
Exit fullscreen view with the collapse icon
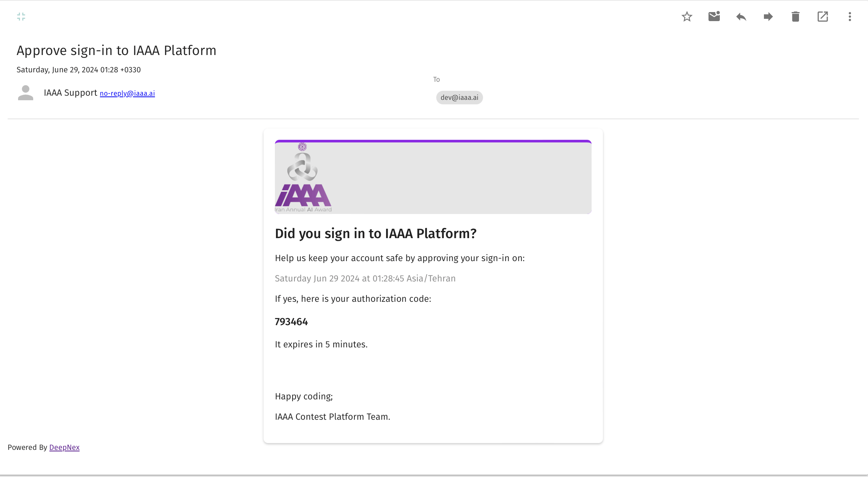[x=21, y=17]
